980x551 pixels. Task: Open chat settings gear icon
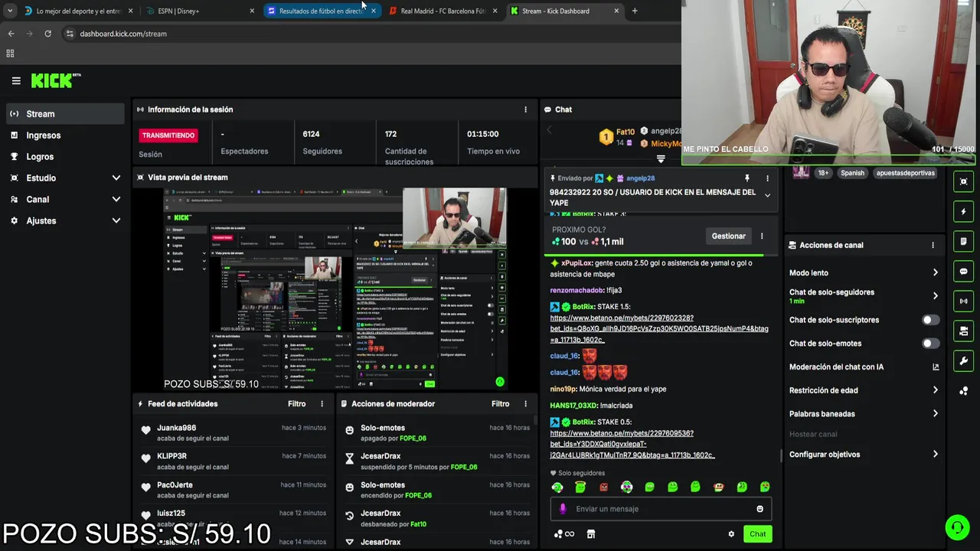[x=731, y=534]
